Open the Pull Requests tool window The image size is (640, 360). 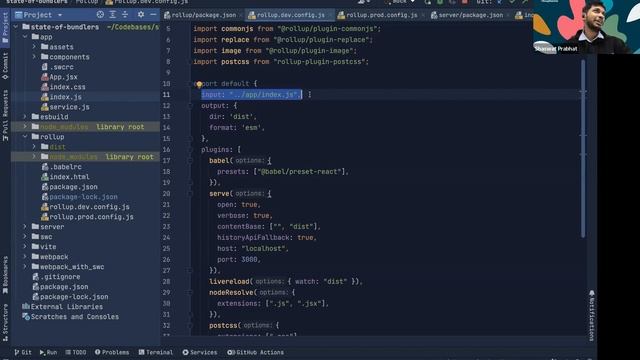pyautogui.click(x=5, y=116)
